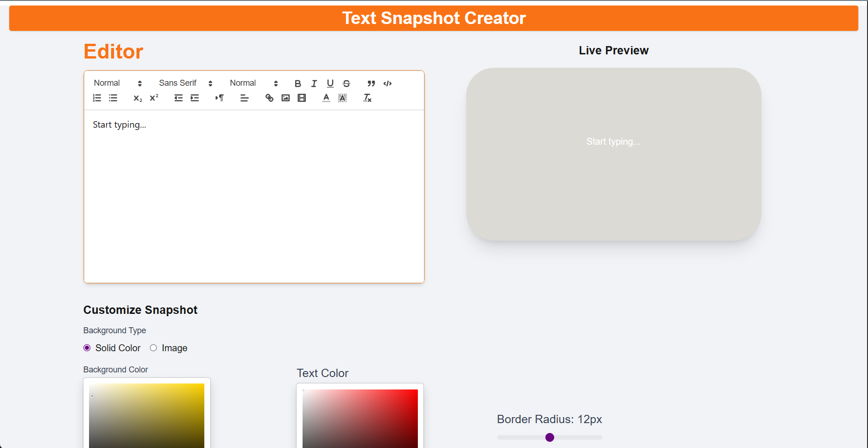
Task: Open the text alignment dropdown
Action: coord(244,98)
